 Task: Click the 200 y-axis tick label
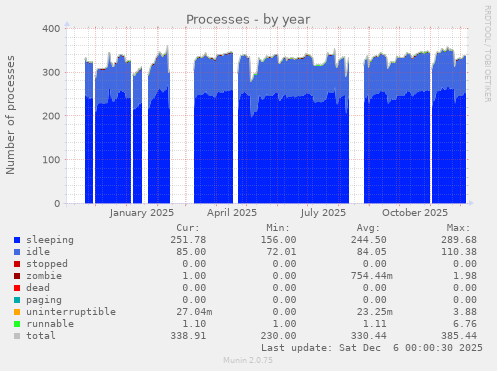tap(51, 116)
